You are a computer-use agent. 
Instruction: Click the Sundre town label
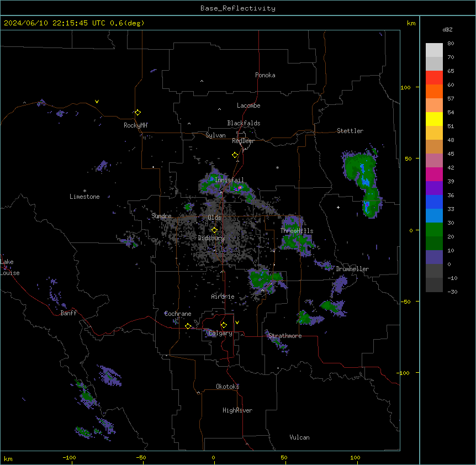point(161,216)
